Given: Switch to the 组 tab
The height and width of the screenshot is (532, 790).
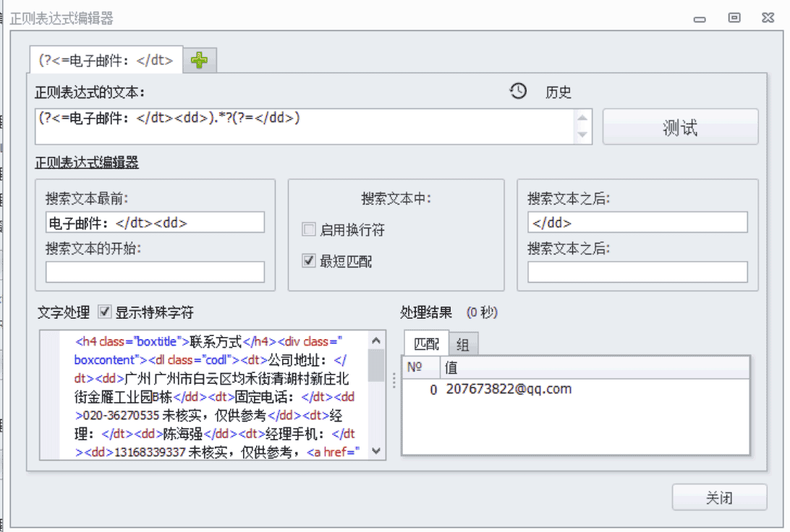Looking at the screenshot, I should click(x=462, y=345).
